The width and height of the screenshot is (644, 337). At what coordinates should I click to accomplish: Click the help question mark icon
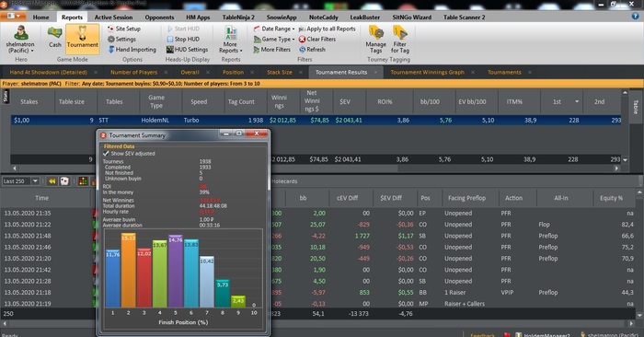coord(636,16)
